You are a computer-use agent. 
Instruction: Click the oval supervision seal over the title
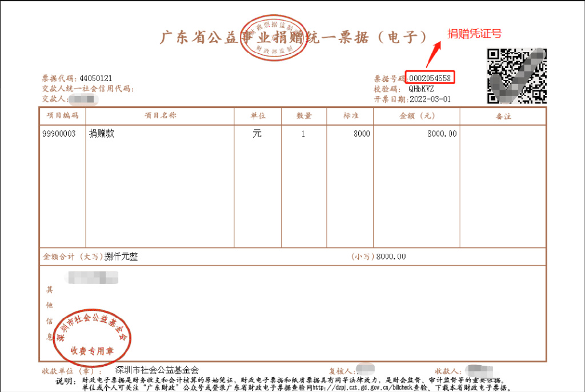coord(274,38)
